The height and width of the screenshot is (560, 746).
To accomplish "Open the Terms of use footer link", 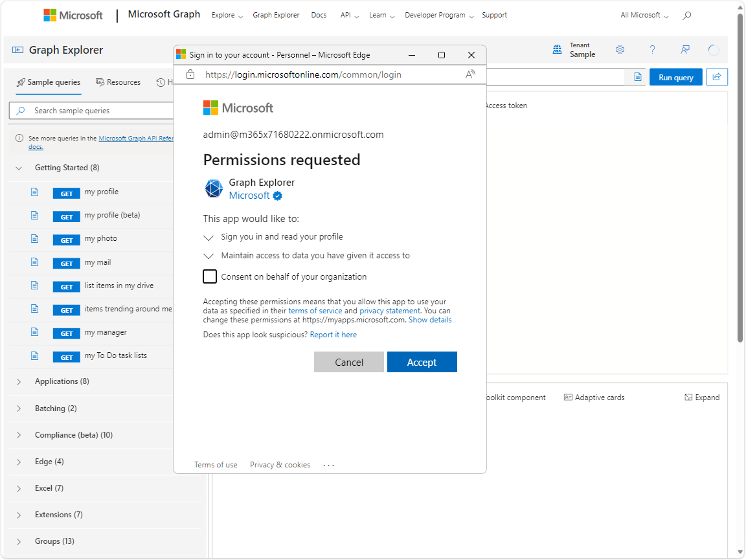I will (x=216, y=465).
